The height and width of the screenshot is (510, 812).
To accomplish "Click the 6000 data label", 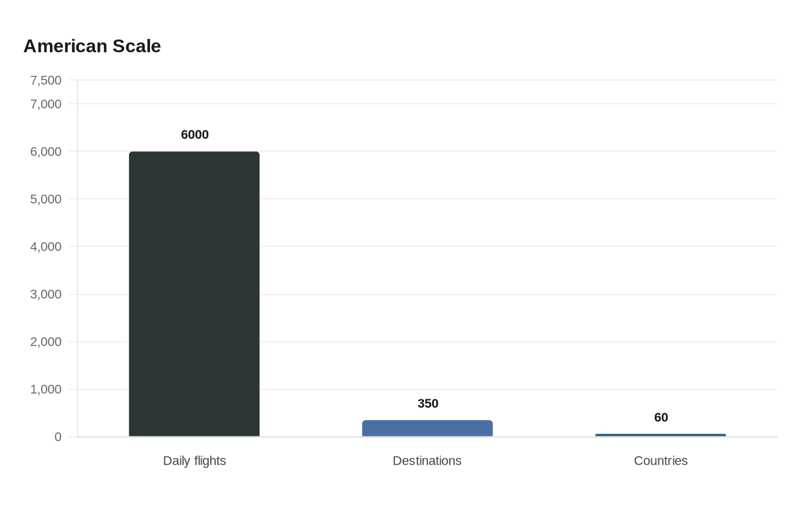I will point(195,134).
